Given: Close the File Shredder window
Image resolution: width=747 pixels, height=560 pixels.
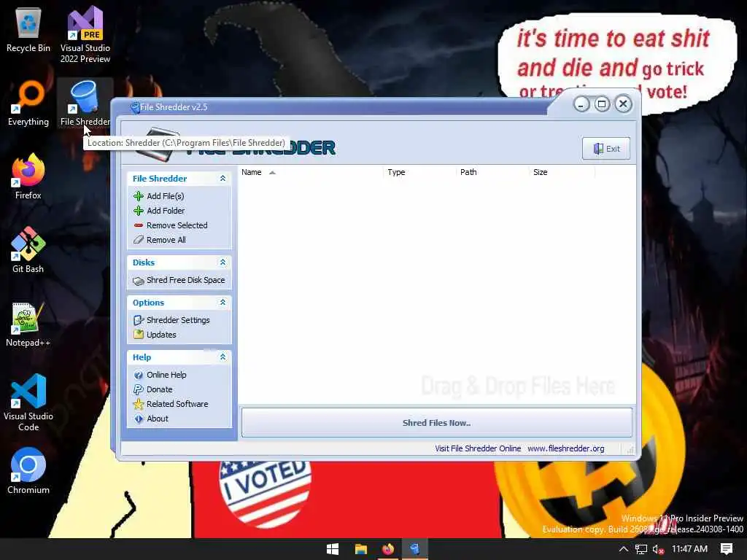Looking at the screenshot, I should click(623, 104).
